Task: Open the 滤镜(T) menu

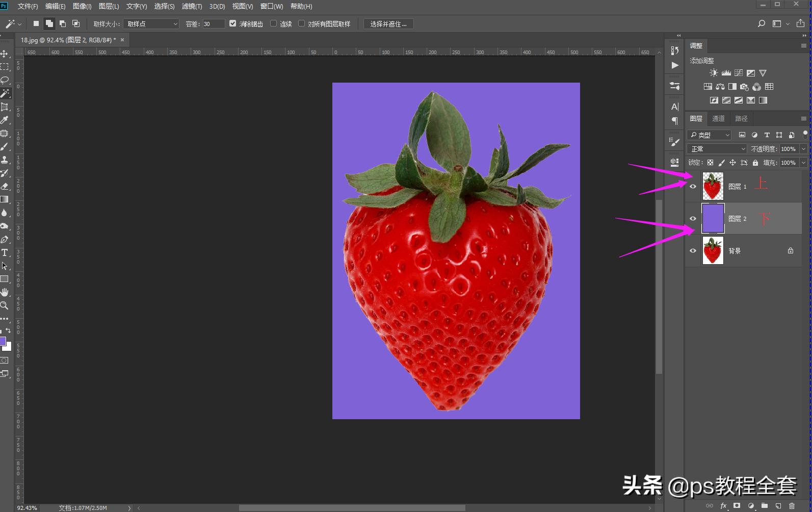Action: point(192,7)
